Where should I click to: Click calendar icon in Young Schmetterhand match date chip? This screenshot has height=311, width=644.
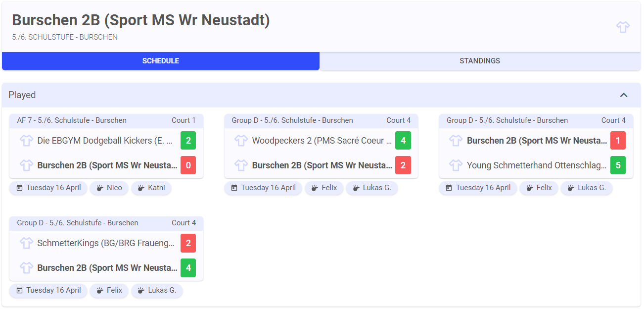pos(449,188)
